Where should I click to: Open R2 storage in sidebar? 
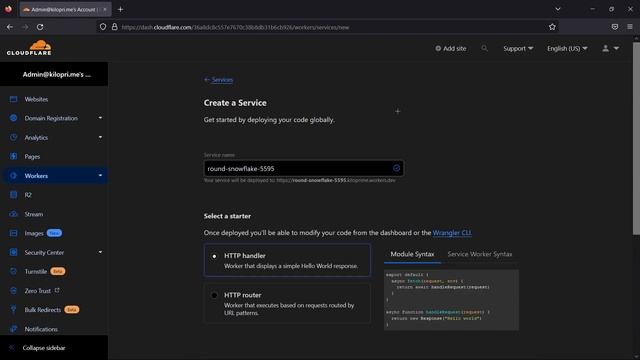pyautogui.click(x=28, y=195)
